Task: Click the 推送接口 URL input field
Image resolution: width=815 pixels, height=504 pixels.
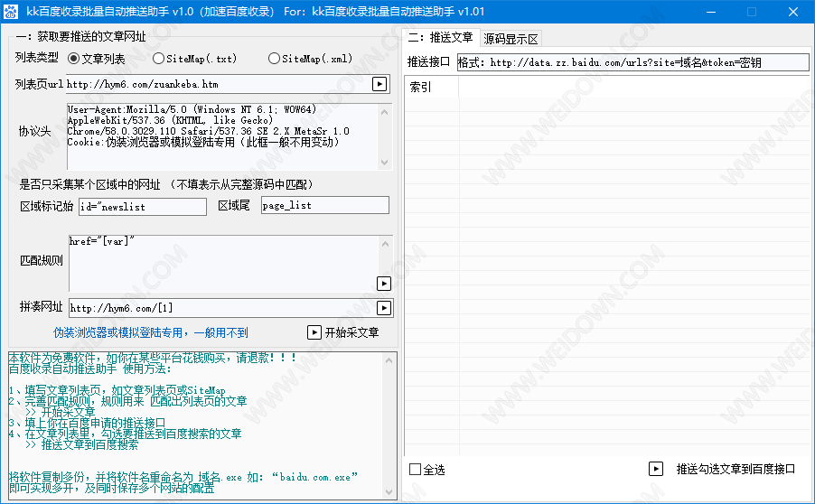Action: (632, 62)
